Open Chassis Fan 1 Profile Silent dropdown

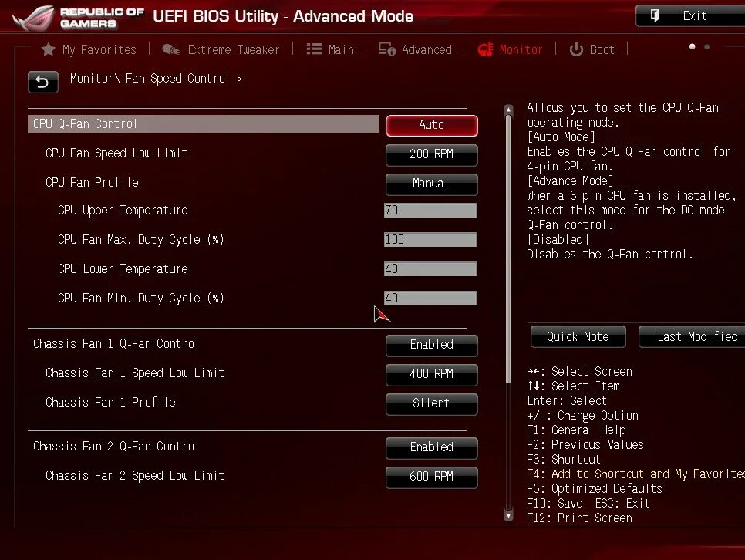click(x=431, y=404)
